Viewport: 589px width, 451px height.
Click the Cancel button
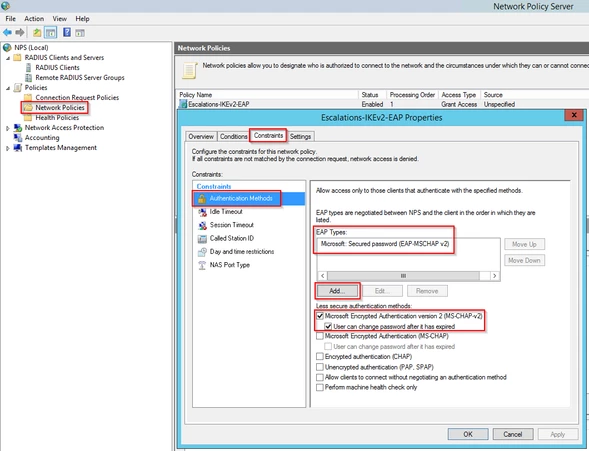point(513,434)
